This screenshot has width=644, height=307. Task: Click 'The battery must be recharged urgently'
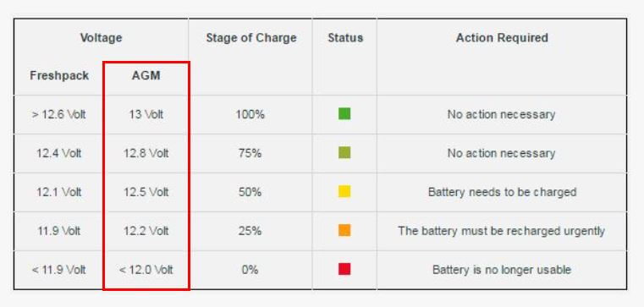[501, 231]
